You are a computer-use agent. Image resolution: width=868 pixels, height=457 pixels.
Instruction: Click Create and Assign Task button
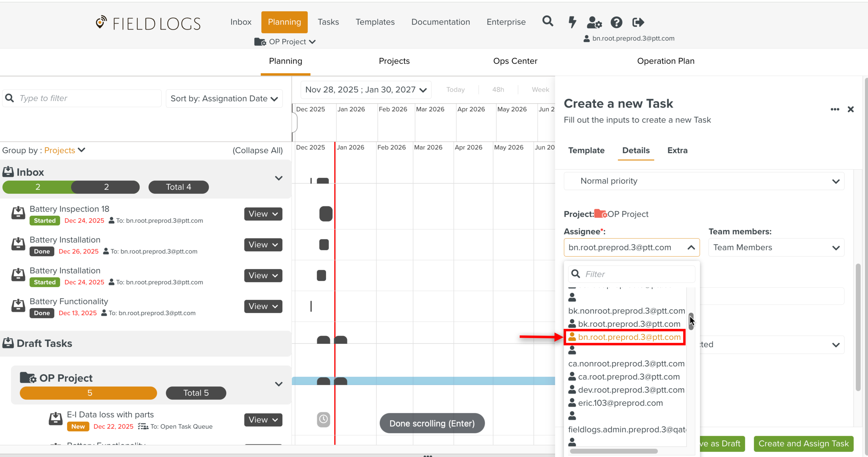pyautogui.click(x=803, y=443)
